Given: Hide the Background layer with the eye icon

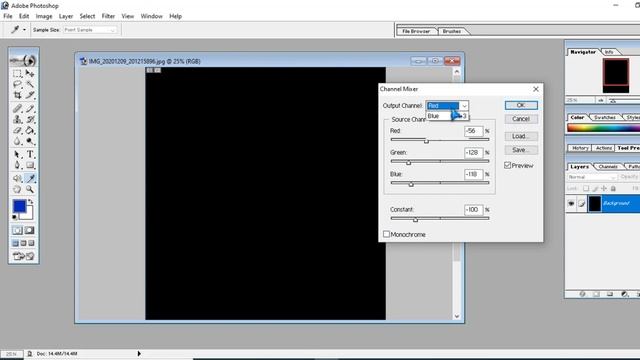Looking at the screenshot, I should (x=571, y=203).
